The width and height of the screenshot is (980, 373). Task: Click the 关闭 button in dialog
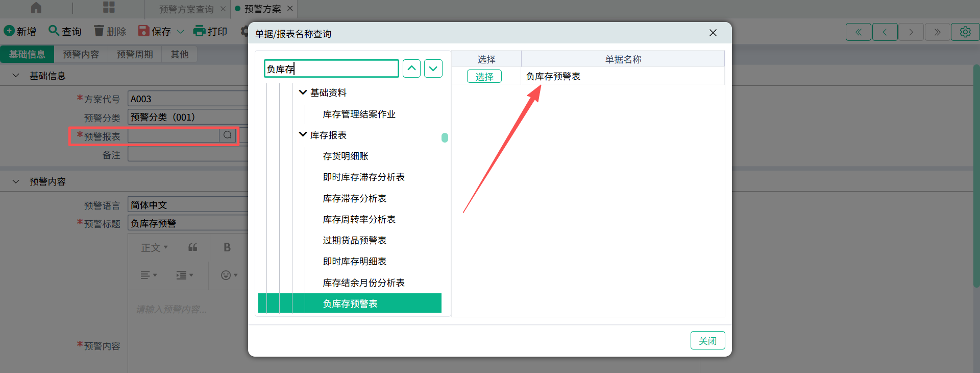point(707,340)
